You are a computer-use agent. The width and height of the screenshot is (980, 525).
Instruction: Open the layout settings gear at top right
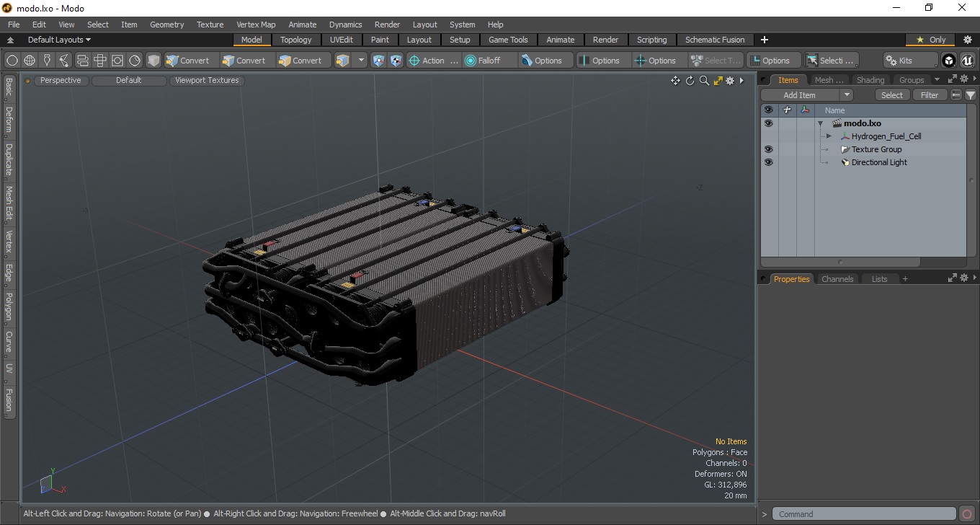click(968, 40)
